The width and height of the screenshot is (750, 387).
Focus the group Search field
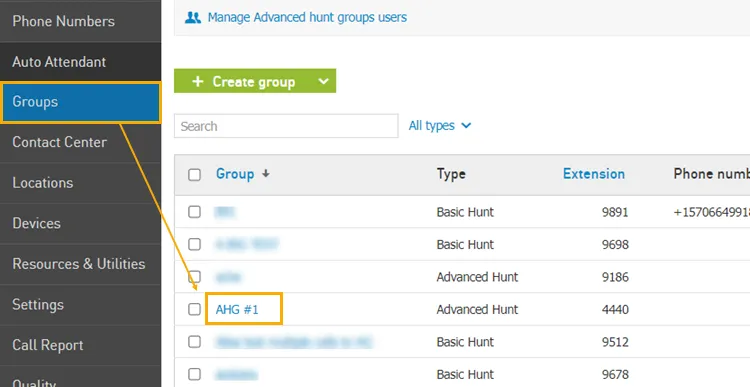(286, 126)
